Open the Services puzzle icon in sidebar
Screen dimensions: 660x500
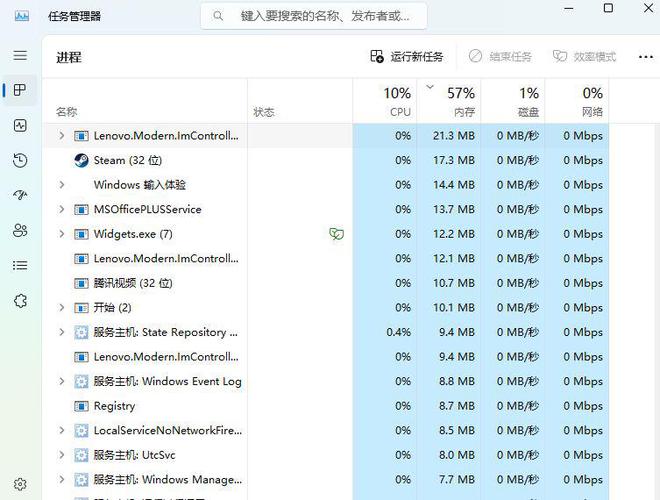(20, 301)
